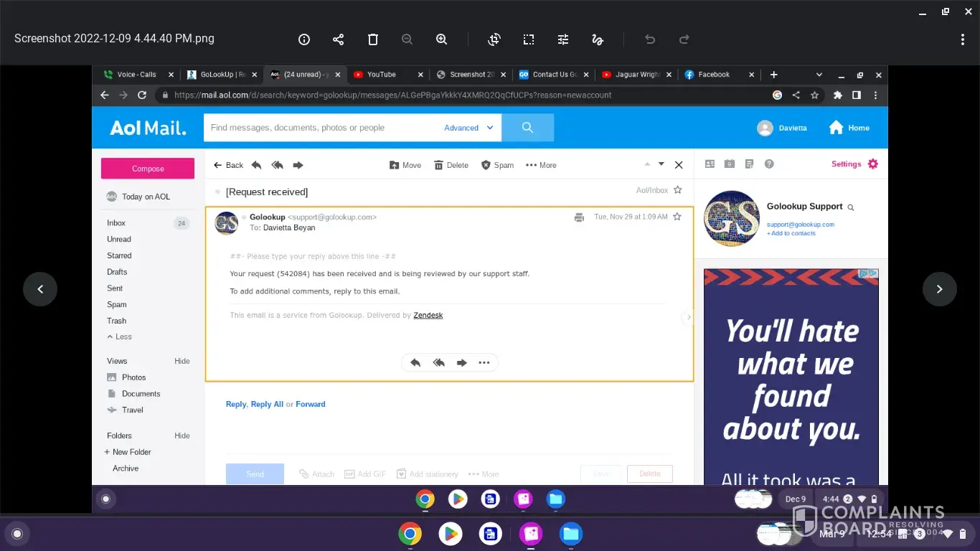Click the pink Settings gear icon
This screenshot has width=980, height=551.
point(872,164)
